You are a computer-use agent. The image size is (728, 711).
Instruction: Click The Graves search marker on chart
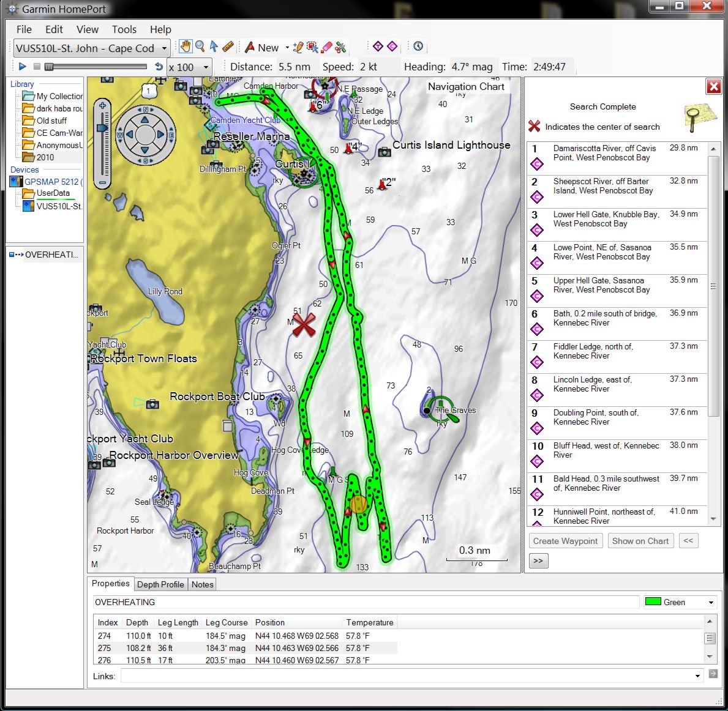(441, 409)
